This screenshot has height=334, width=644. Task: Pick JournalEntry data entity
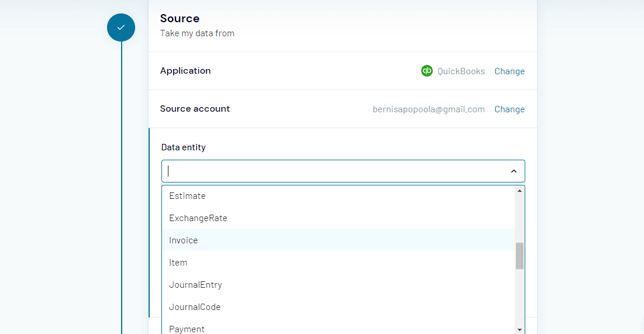point(339,285)
